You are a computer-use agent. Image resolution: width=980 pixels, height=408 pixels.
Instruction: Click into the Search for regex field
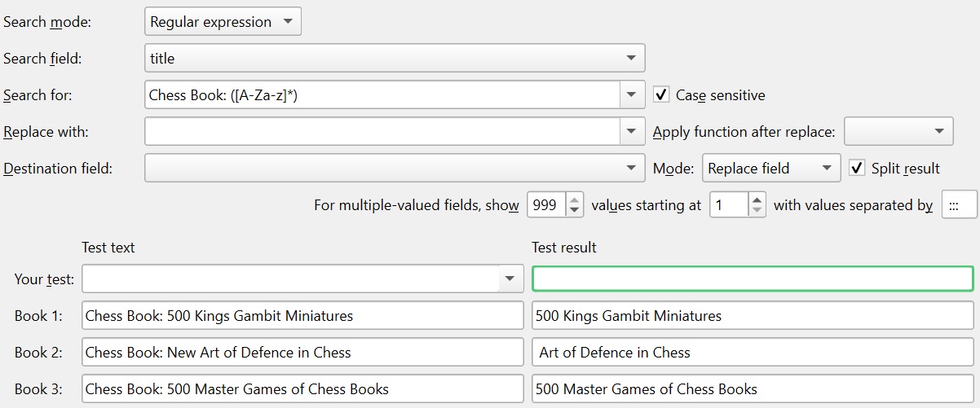382,95
